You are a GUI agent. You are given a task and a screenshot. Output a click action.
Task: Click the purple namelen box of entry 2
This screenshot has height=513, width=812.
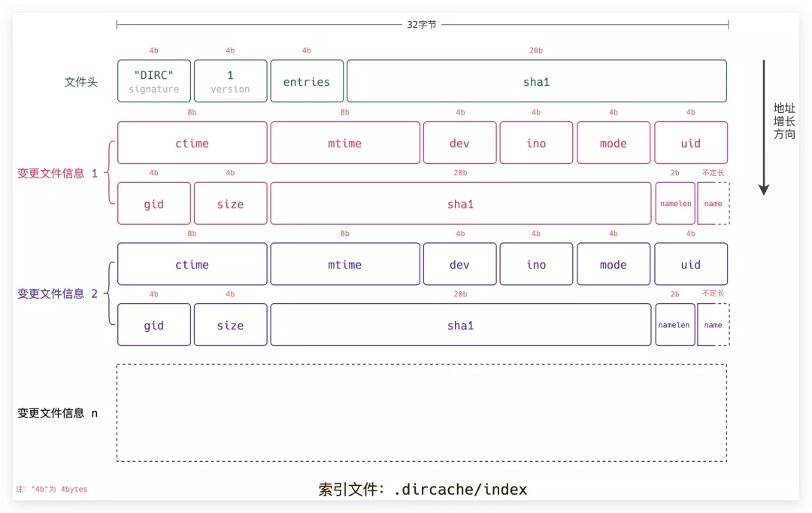[675, 324]
